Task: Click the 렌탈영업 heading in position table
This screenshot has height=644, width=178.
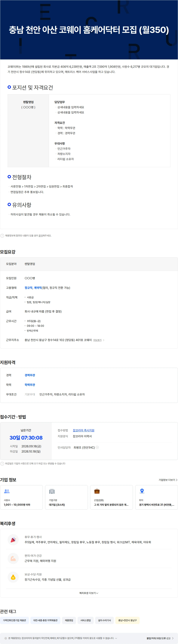Action: [x=28, y=102]
